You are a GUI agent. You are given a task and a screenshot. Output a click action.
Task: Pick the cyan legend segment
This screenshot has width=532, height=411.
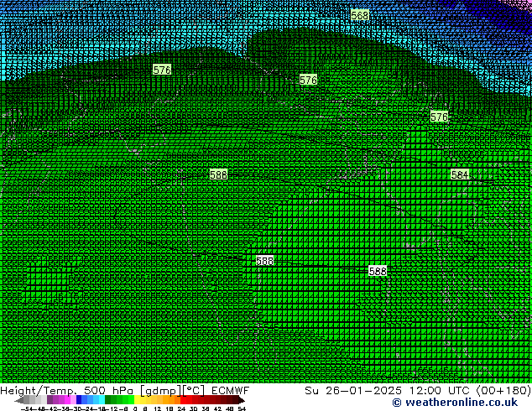pyautogui.click(x=102, y=399)
